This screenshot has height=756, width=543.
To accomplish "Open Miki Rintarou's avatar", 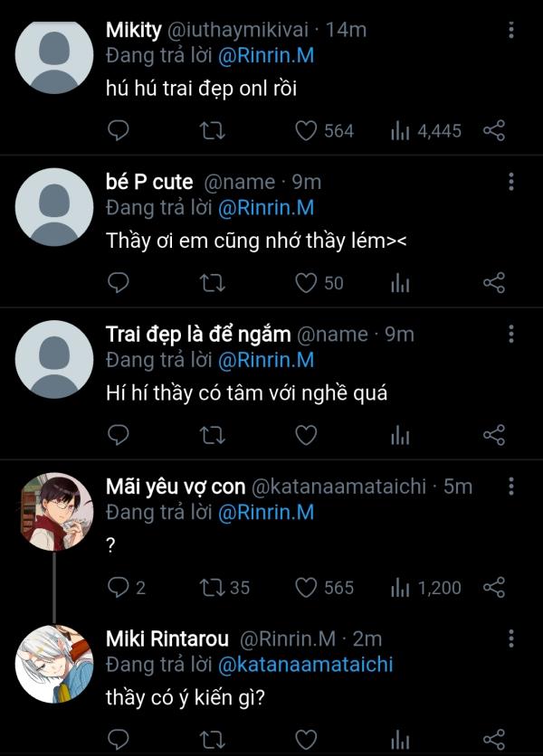I will pyautogui.click(x=55, y=664).
